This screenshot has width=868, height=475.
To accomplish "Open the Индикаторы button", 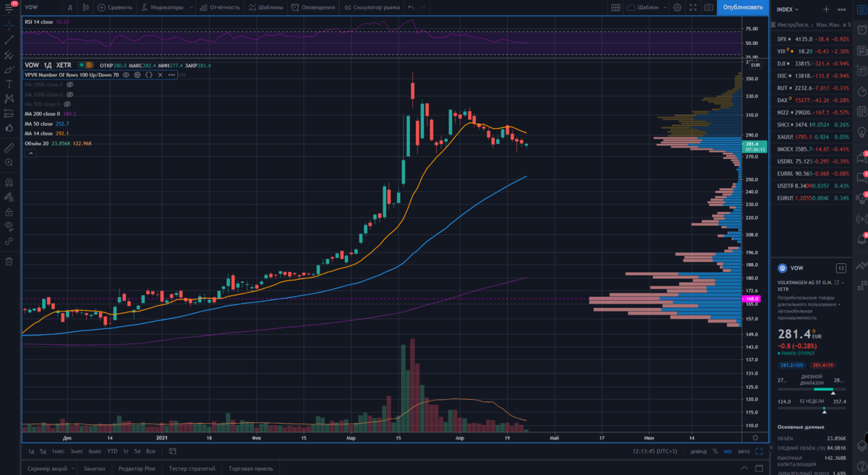I will click(161, 7).
